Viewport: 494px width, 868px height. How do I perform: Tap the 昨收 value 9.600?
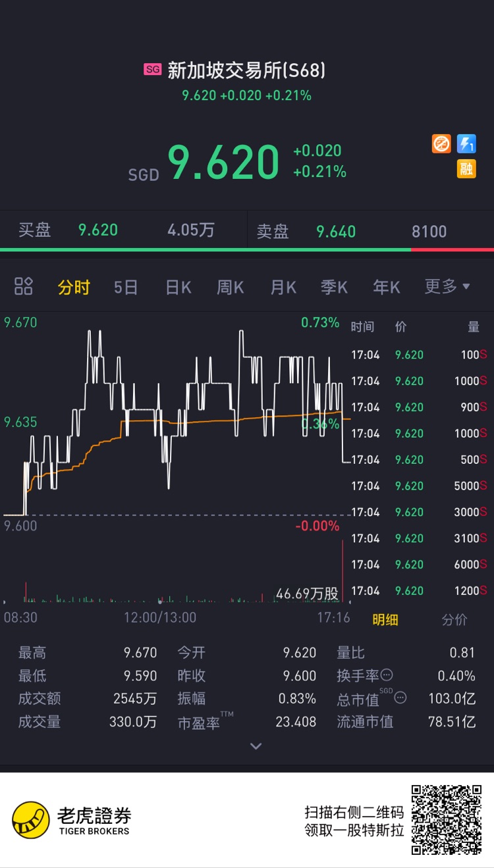[300, 676]
